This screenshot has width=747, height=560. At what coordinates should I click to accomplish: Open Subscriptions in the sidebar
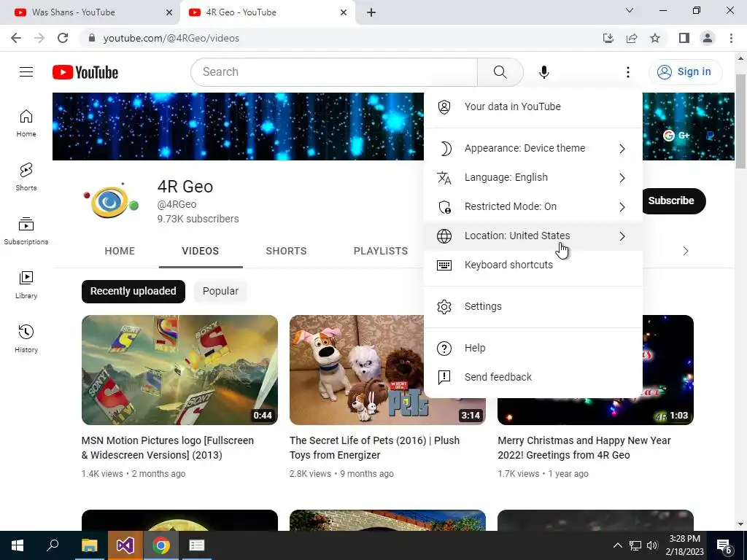pyautogui.click(x=26, y=231)
